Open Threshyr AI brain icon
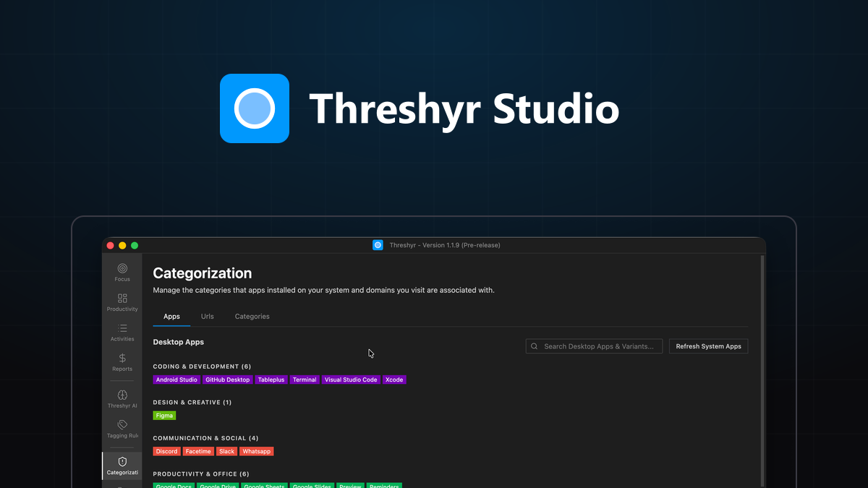Image resolution: width=868 pixels, height=488 pixels. coord(122,399)
